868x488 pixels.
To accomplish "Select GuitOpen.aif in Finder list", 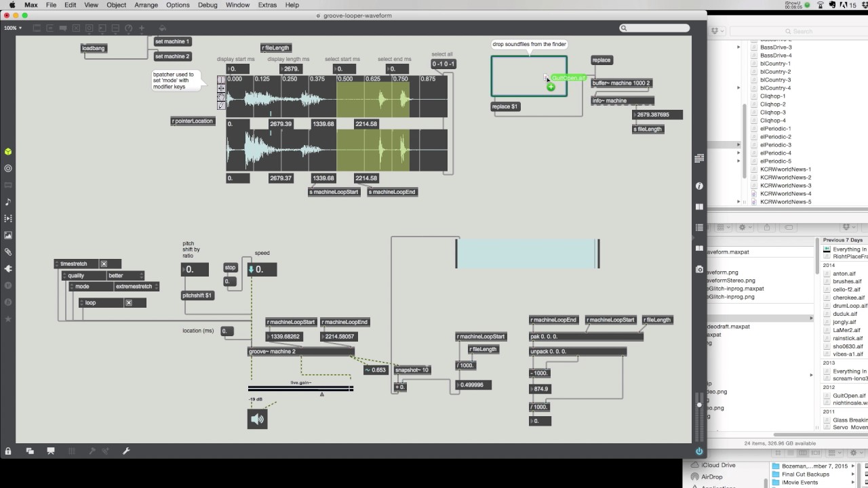I will [x=848, y=395].
